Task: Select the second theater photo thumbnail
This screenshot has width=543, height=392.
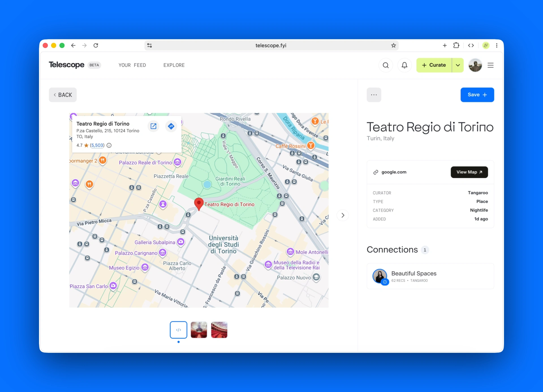Action: [x=219, y=330]
